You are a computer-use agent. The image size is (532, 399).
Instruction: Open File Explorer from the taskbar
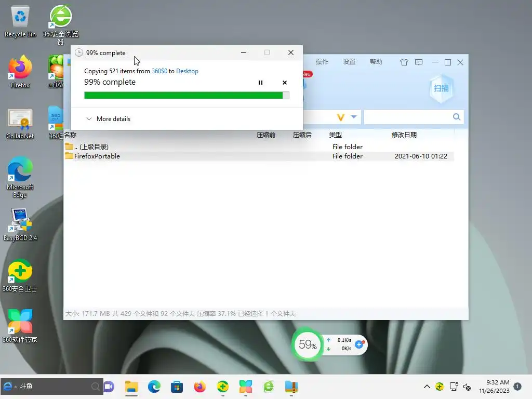pyautogui.click(x=131, y=387)
